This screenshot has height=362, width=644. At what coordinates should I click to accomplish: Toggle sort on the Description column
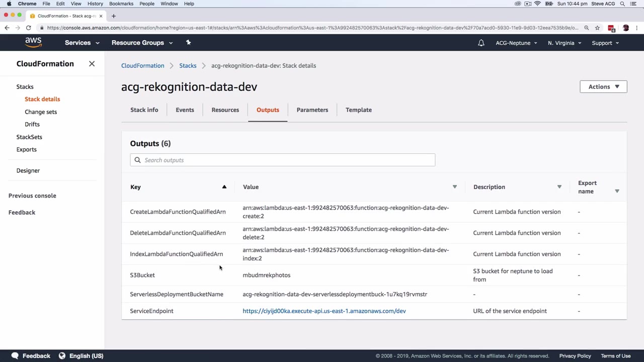[559, 187]
